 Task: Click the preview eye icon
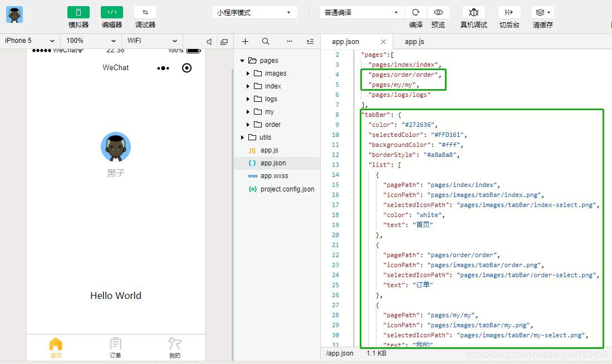(x=438, y=12)
